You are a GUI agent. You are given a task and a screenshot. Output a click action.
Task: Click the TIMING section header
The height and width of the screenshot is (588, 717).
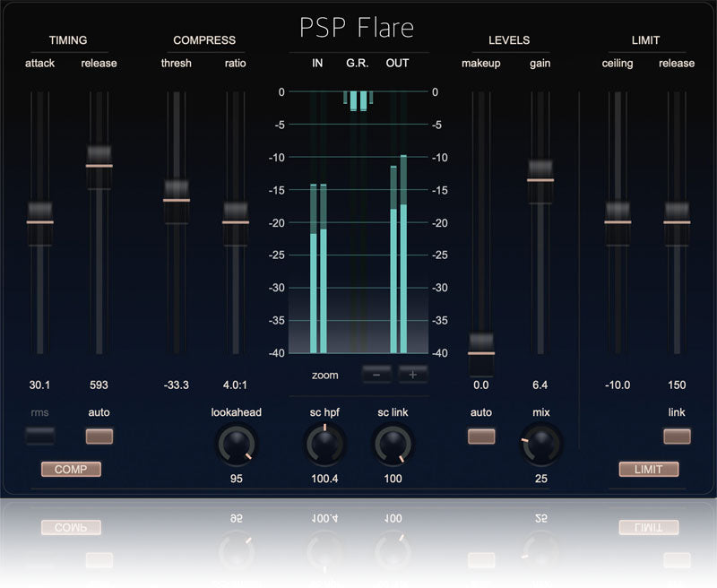pyautogui.click(x=68, y=40)
